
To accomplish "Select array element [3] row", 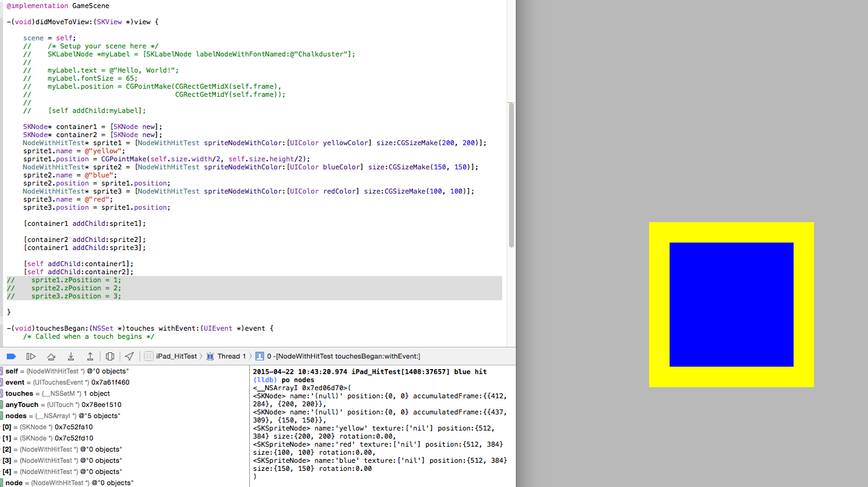I will pyautogui.click(x=124, y=460).
